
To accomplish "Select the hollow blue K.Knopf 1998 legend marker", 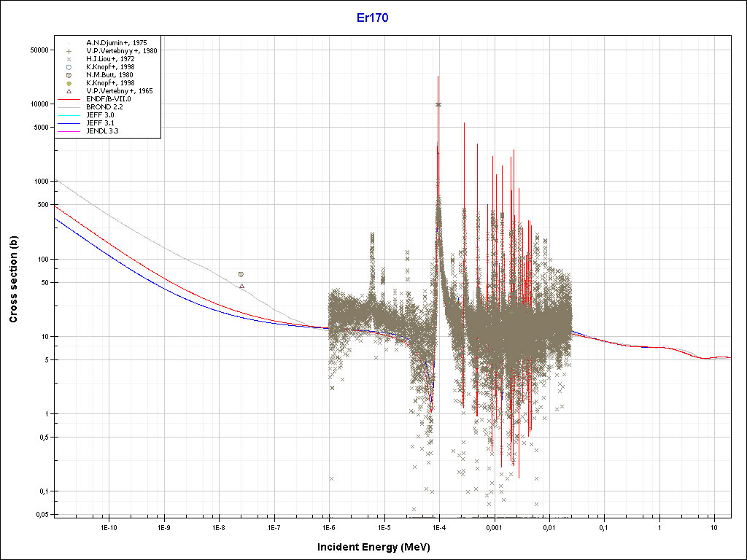I will tap(69, 67).
